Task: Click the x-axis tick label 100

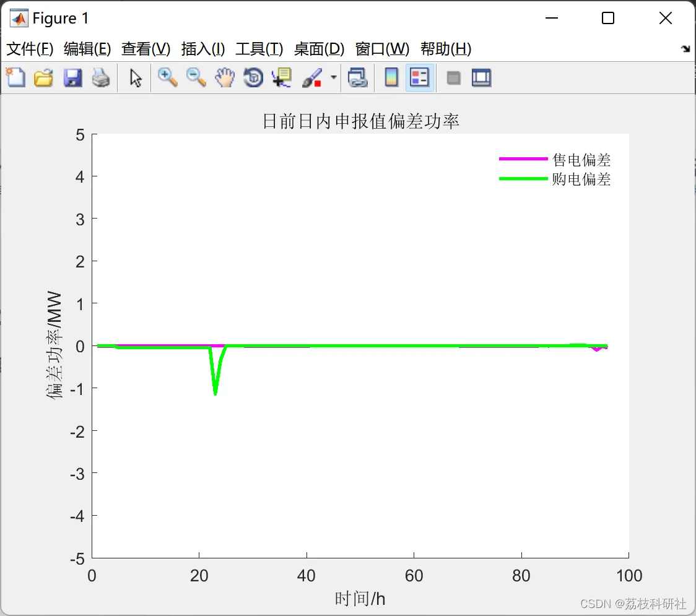Action: pyautogui.click(x=629, y=576)
